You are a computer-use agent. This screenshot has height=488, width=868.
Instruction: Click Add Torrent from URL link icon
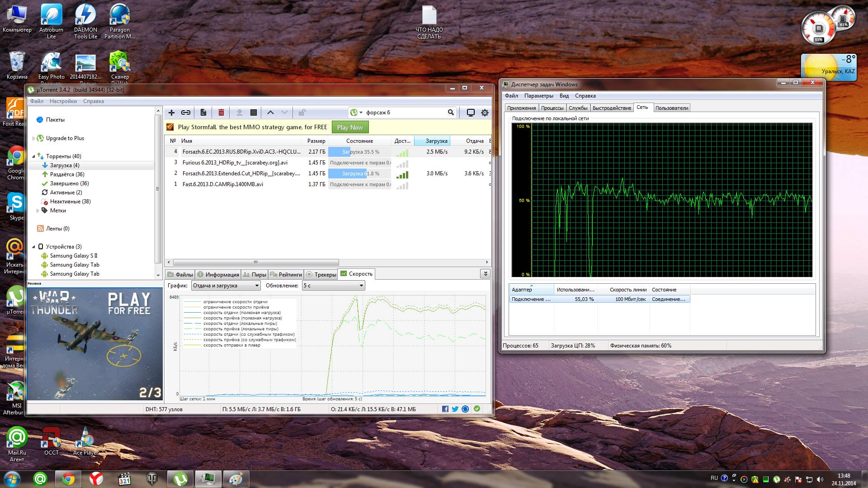(186, 113)
